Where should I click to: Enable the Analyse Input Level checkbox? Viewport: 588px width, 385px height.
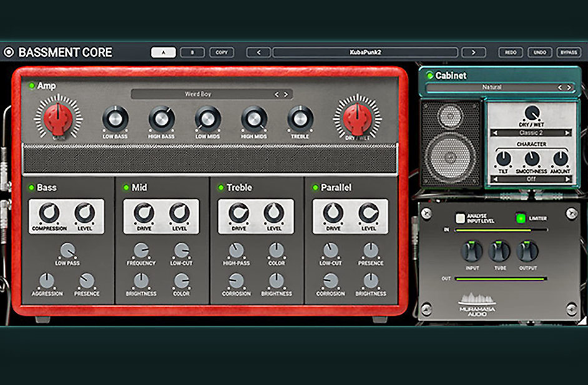pyautogui.click(x=460, y=218)
